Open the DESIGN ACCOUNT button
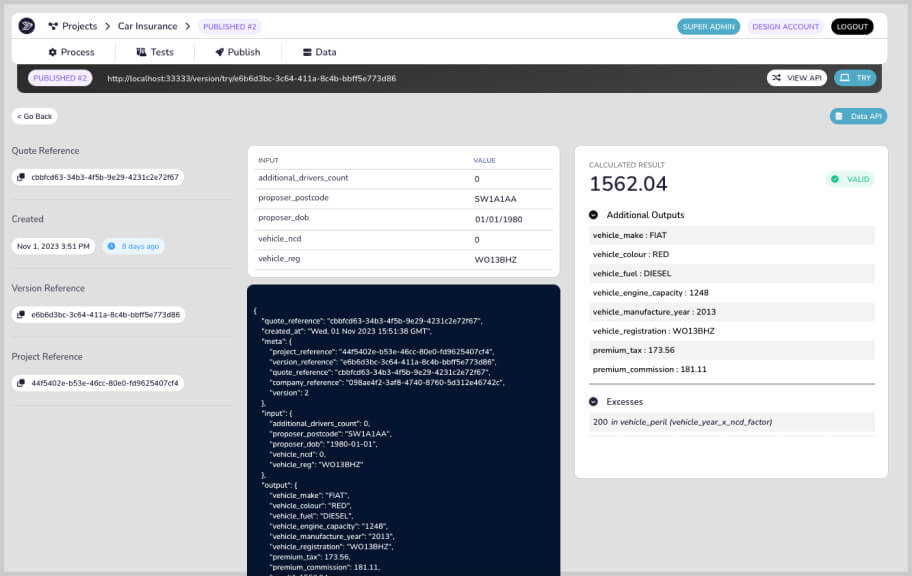The width and height of the screenshot is (912, 576). (x=785, y=27)
